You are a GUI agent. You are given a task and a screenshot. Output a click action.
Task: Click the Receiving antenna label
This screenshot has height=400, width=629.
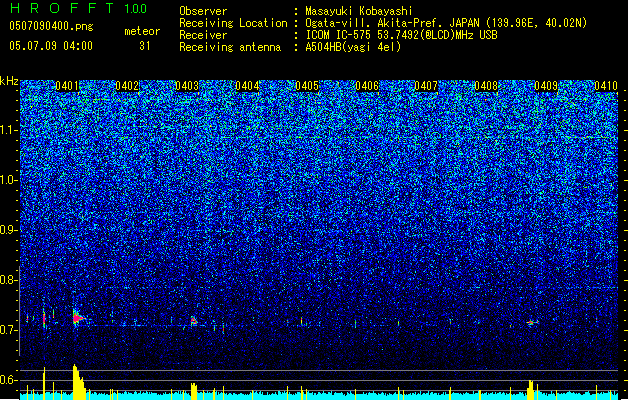coord(230,47)
